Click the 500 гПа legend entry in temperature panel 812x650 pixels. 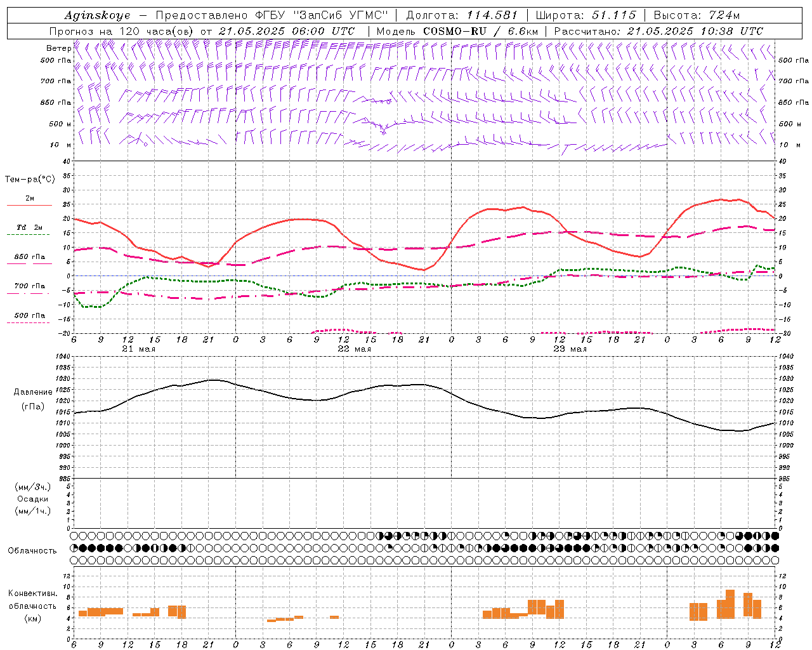tap(29, 315)
